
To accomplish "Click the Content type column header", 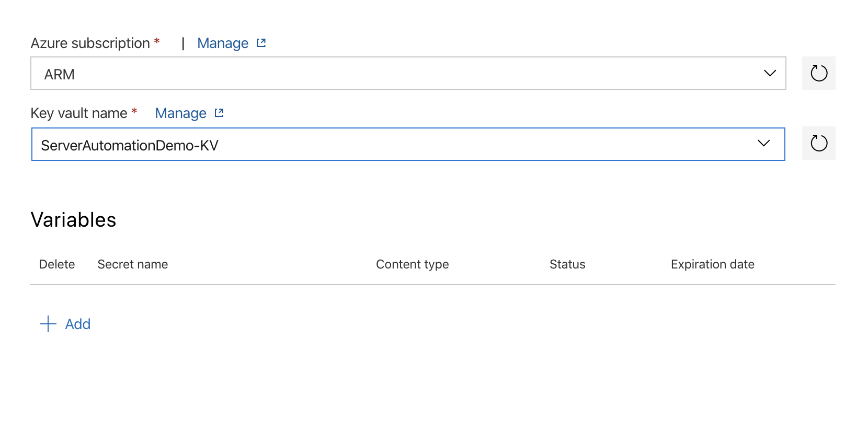I will pyautogui.click(x=413, y=264).
